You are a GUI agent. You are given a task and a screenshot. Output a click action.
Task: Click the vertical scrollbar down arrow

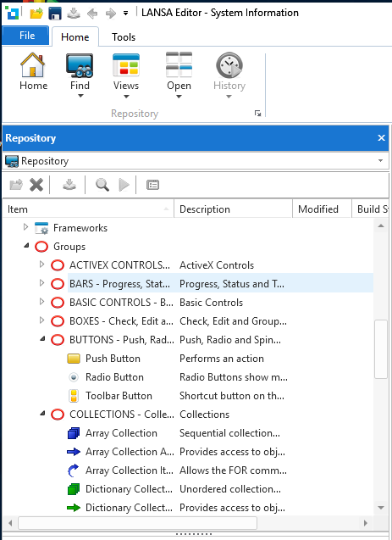[x=381, y=508]
